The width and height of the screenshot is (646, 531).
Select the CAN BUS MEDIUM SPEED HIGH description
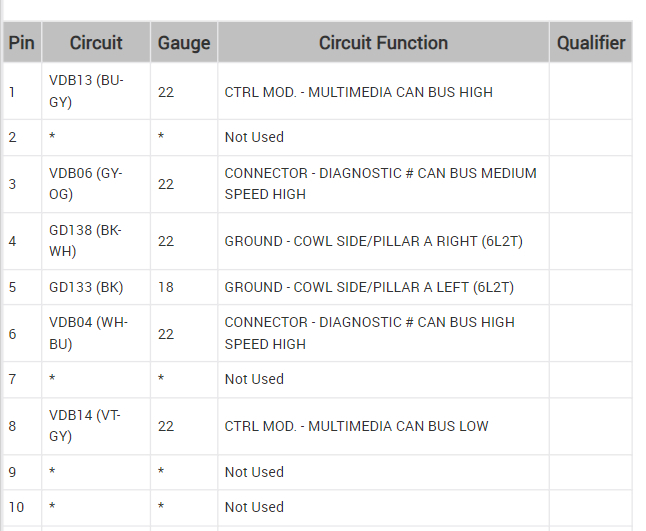(380, 184)
